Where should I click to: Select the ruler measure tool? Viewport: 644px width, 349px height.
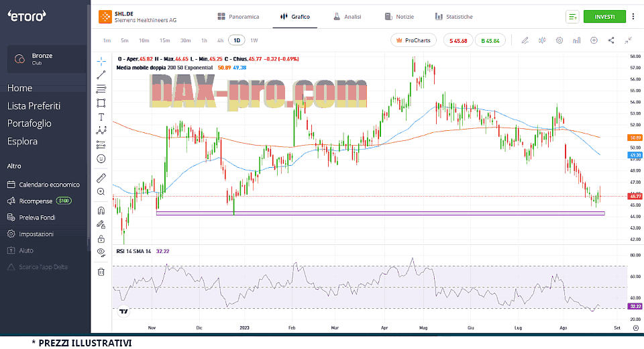(101, 178)
